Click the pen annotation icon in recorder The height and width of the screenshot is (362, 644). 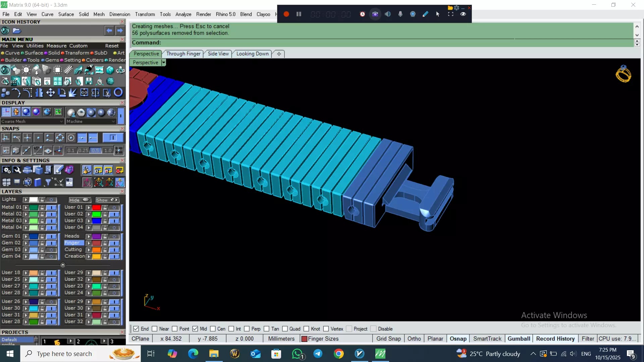425,14
